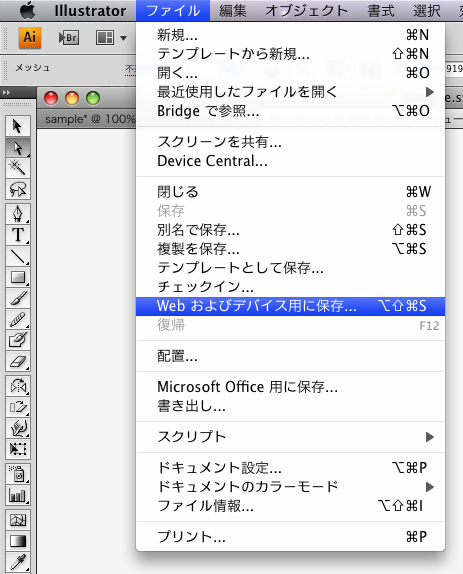
Task: Select the Rectangle tool
Action: [x=18, y=277]
